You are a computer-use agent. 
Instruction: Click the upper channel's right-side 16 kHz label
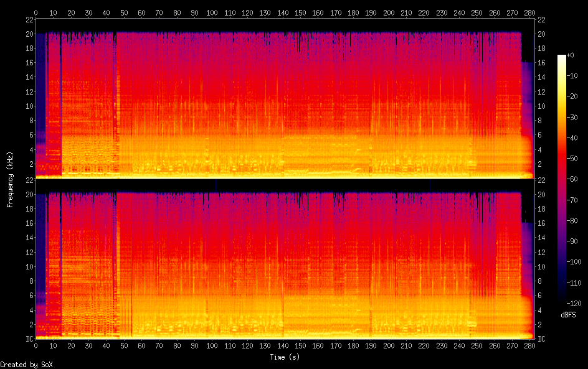[541, 63]
